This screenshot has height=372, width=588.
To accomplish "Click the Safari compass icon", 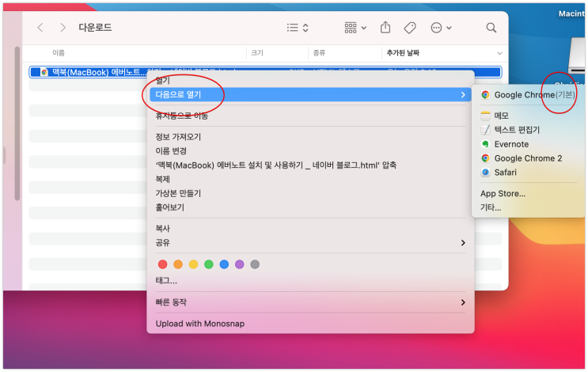I will click(485, 172).
